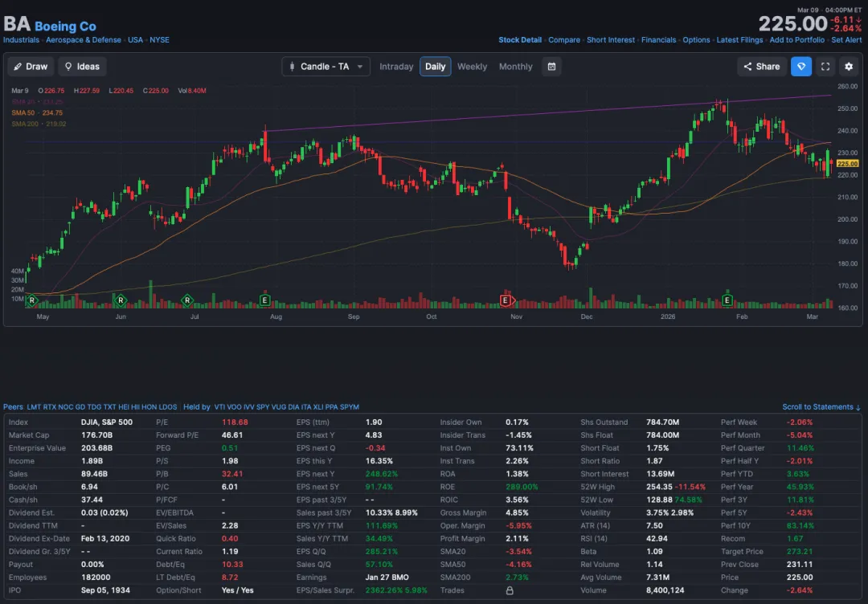Open the USA country link
This screenshot has height=604, width=868.
click(135, 40)
